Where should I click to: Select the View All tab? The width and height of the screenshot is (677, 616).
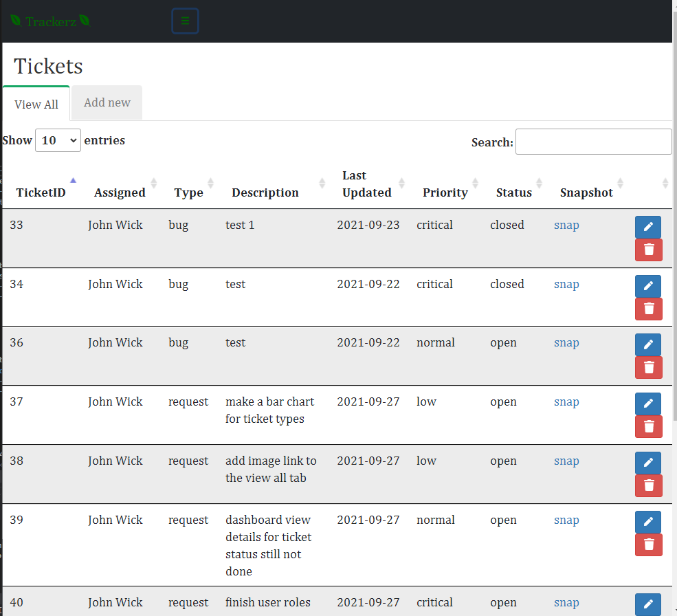pyautogui.click(x=36, y=104)
